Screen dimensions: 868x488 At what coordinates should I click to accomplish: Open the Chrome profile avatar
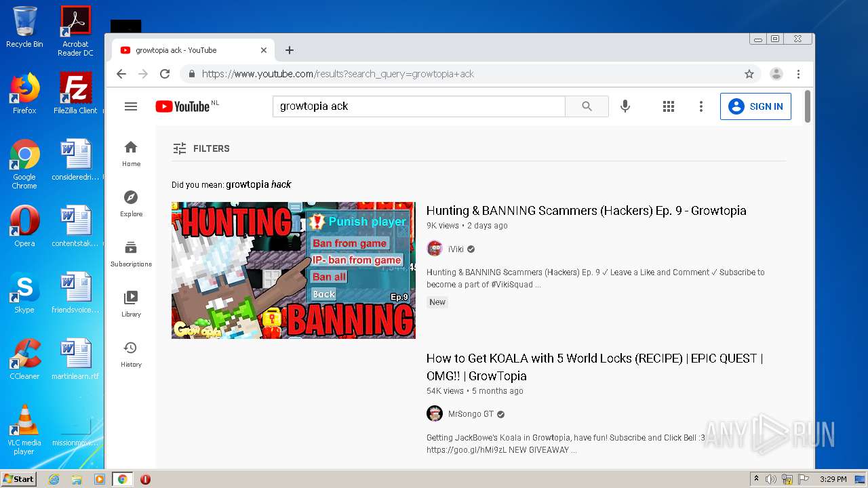click(x=776, y=74)
